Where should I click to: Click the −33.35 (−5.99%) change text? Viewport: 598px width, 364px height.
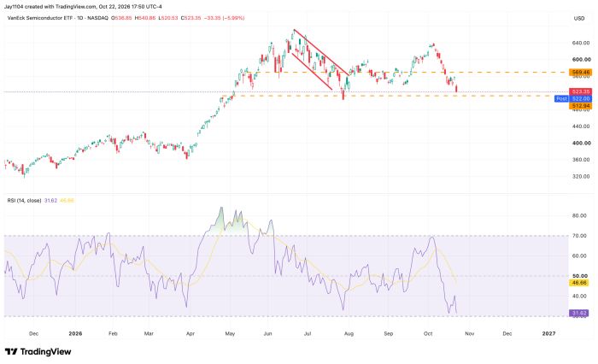(224, 18)
